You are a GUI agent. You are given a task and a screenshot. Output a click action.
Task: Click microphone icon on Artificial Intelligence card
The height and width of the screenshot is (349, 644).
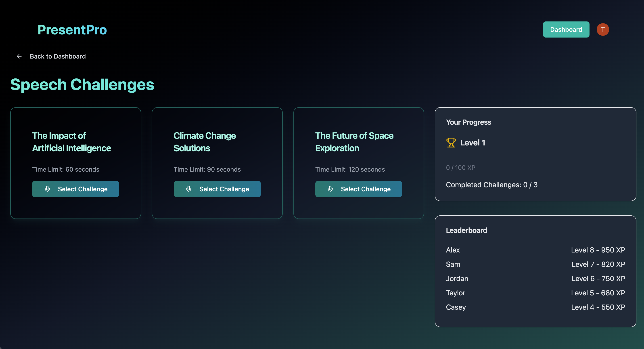[x=47, y=189]
